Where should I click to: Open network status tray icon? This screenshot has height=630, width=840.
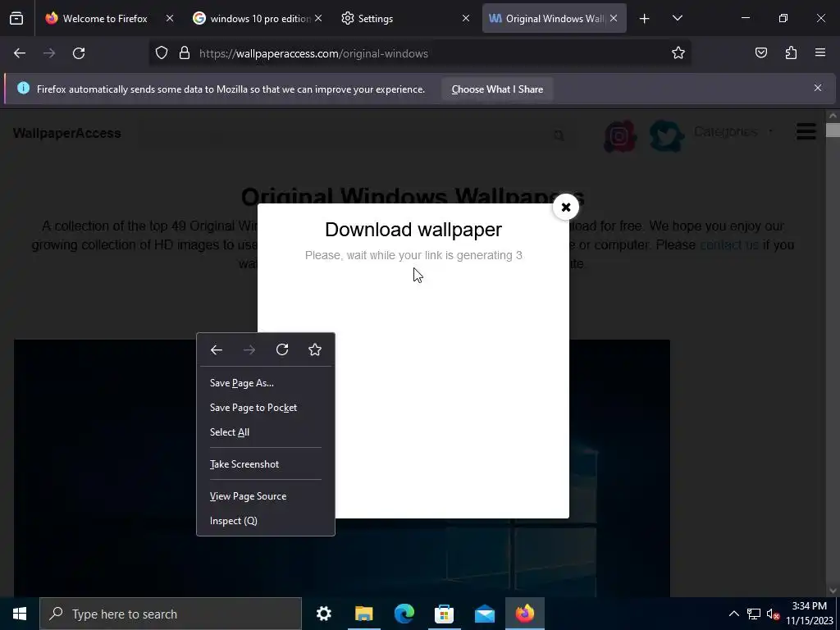click(x=754, y=614)
